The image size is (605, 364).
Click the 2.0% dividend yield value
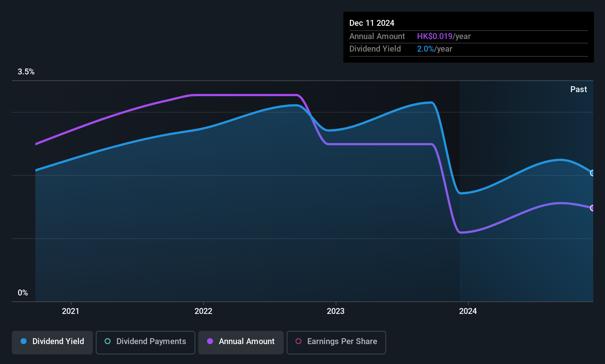coord(425,49)
